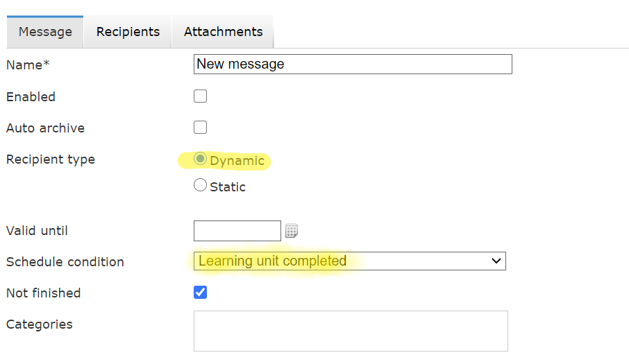Click the Schedule condition field label
Image resolution: width=629 pixels, height=364 pixels.
(65, 262)
